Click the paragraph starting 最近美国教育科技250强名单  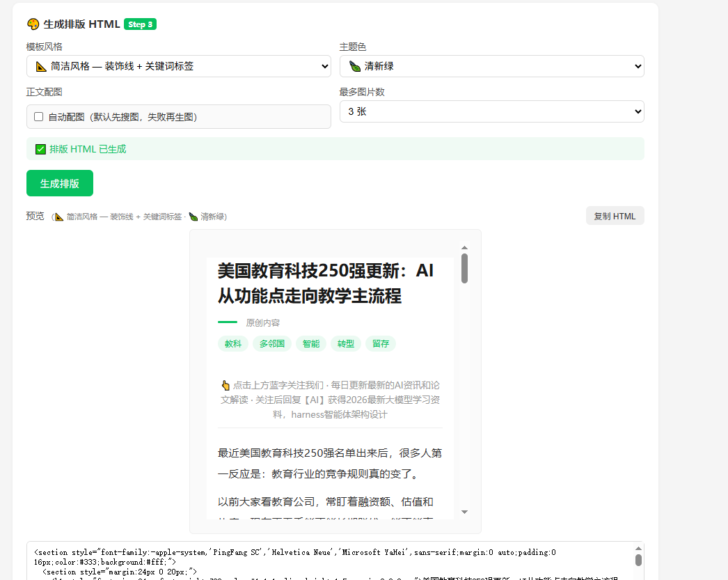330,464
